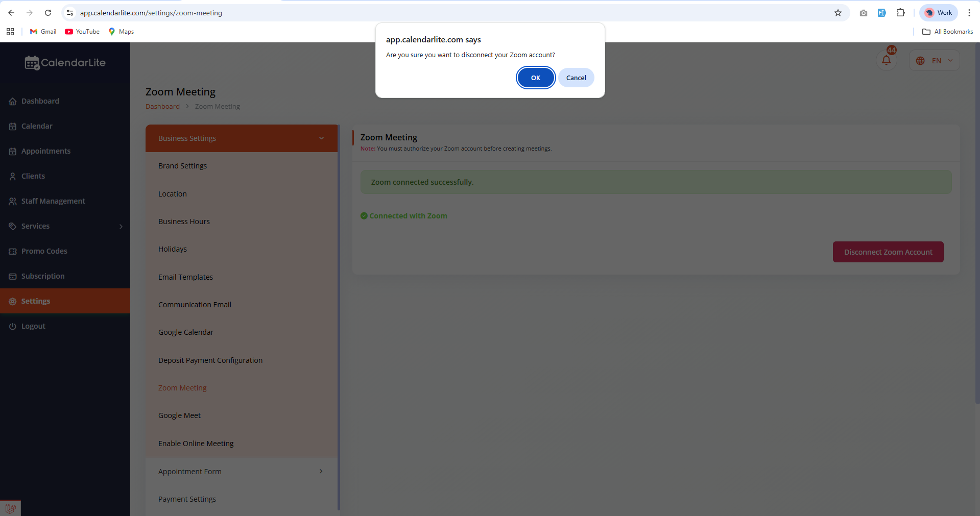Expand the Services submenu chevron

[x=121, y=227]
